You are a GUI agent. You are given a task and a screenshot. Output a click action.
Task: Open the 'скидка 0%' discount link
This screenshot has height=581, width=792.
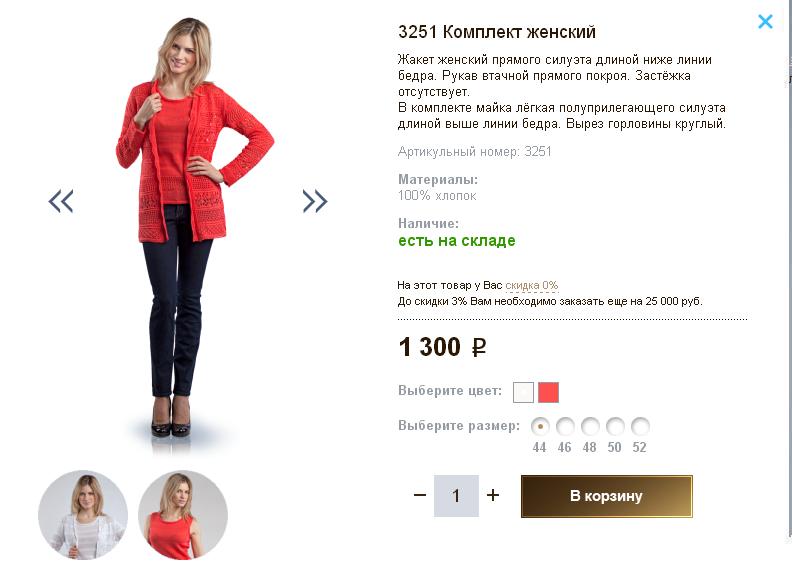pos(531,285)
